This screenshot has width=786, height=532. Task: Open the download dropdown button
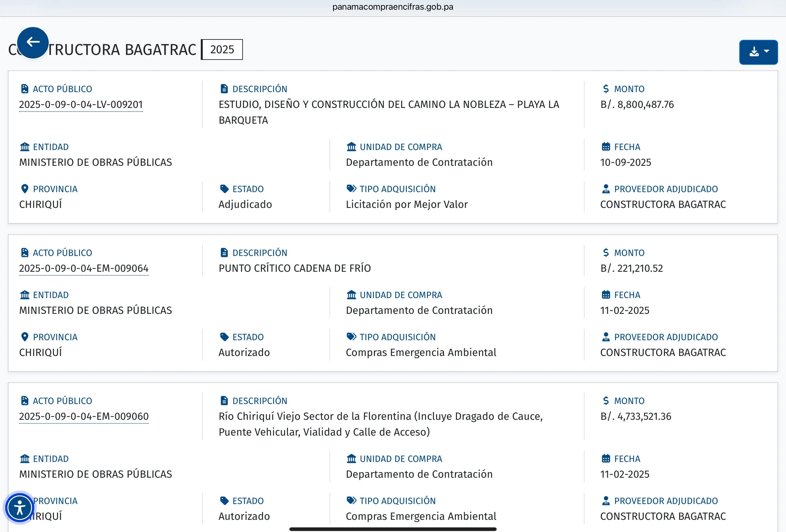click(x=758, y=52)
